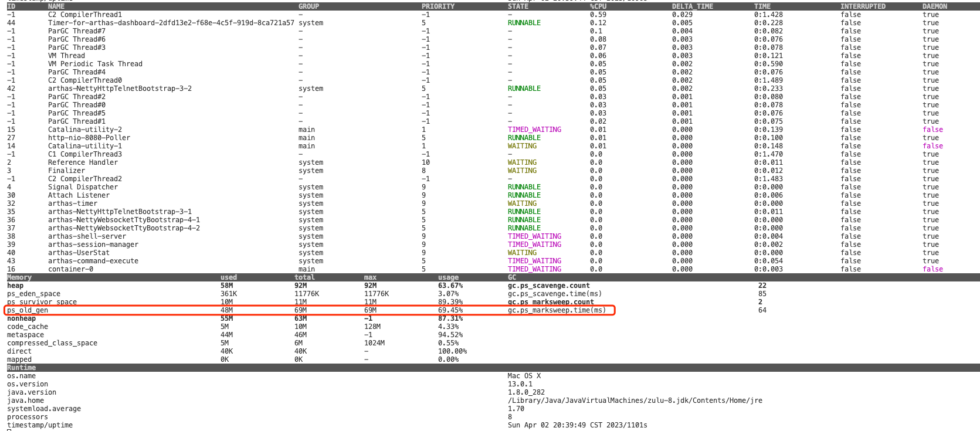This screenshot has height=431, width=980.
Task: Click the gc.ps_scavenge.count label
Action: [548, 286]
